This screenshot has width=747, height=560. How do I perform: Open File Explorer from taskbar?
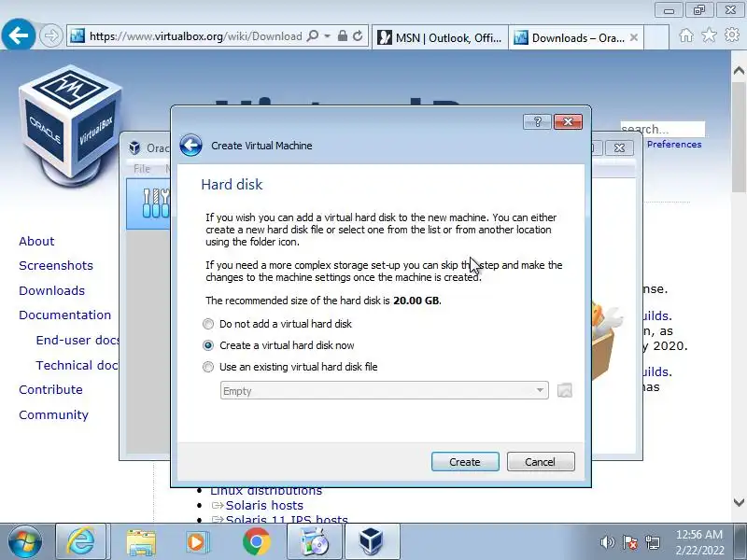[141, 542]
